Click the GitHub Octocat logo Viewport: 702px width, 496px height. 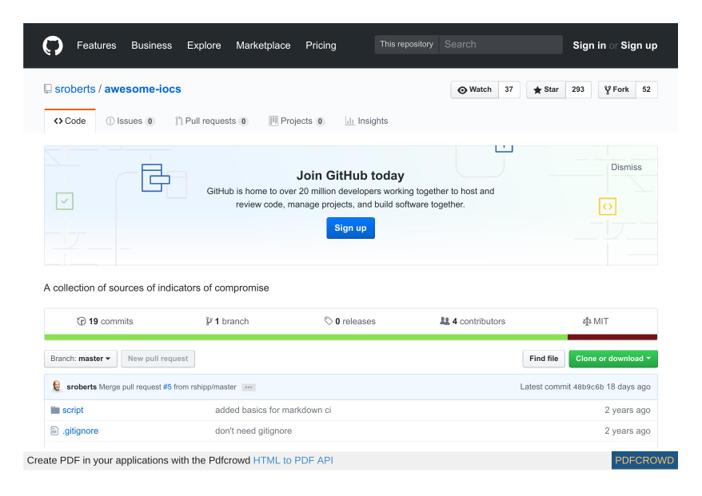click(53, 45)
